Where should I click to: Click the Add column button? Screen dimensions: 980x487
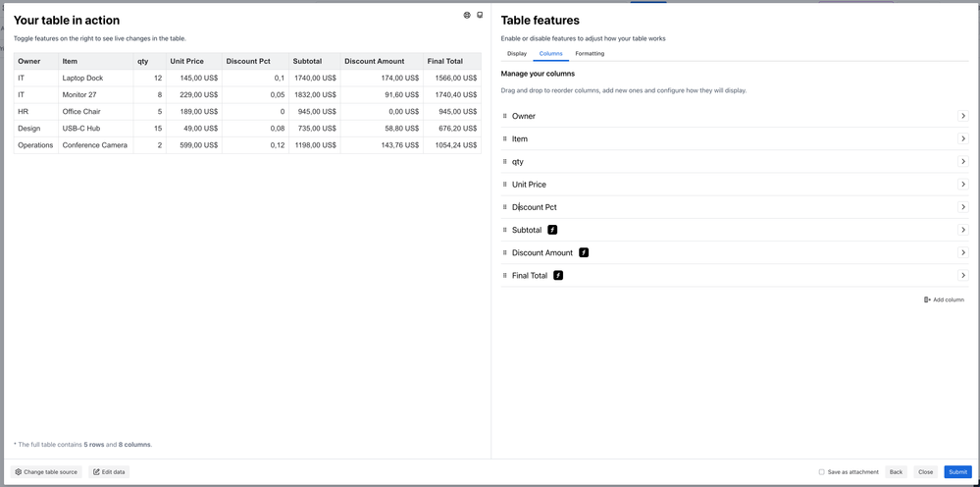(944, 299)
